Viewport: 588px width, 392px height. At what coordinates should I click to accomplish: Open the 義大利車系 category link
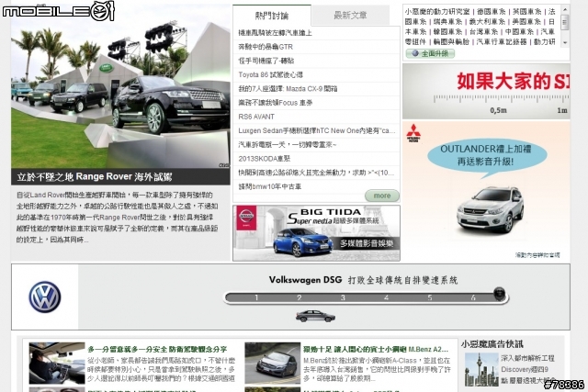coord(487,22)
